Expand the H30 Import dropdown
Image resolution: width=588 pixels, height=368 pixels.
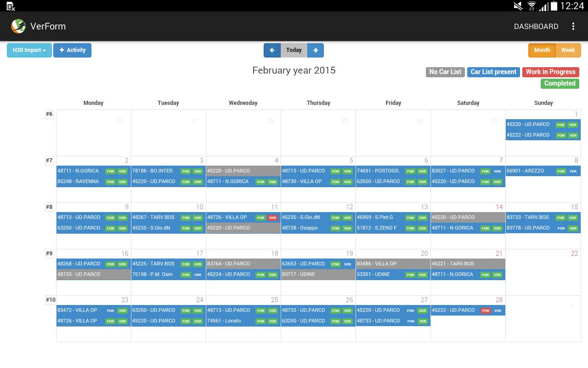tap(29, 50)
